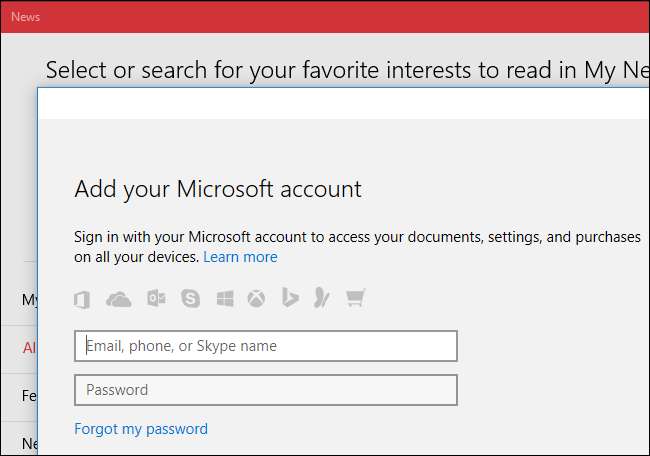Click the Windows logo icon

[x=225, y=298]
